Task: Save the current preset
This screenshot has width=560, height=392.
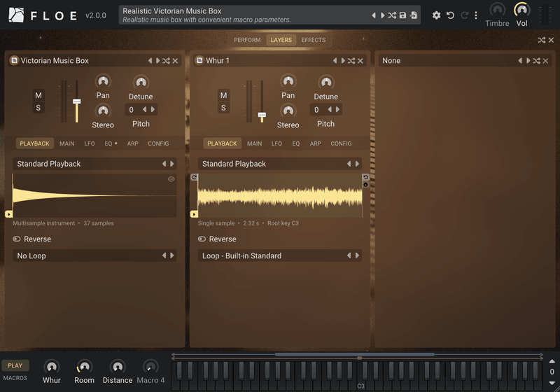Action: (403, 15)
